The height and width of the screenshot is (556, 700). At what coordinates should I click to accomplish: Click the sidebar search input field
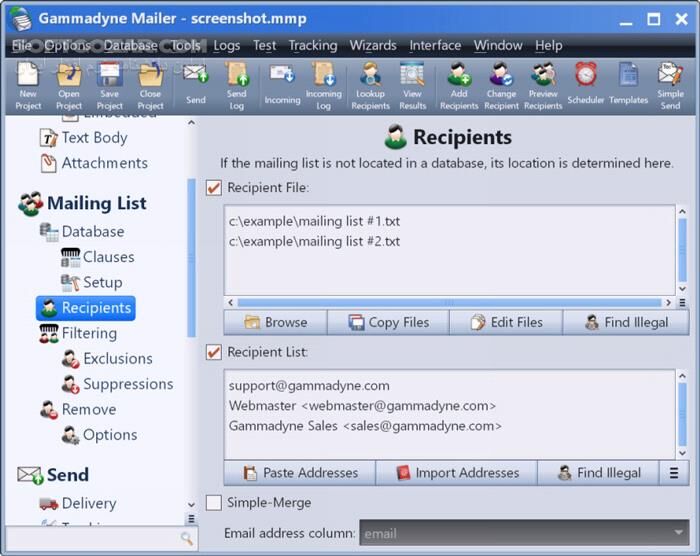pos(90,538)
